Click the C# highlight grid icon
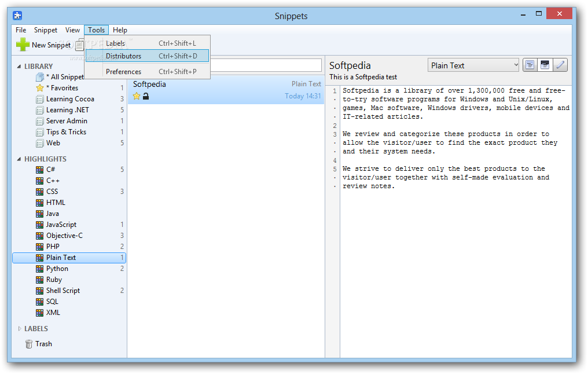Screen dimensions: 588x374 tap(39, 170)
